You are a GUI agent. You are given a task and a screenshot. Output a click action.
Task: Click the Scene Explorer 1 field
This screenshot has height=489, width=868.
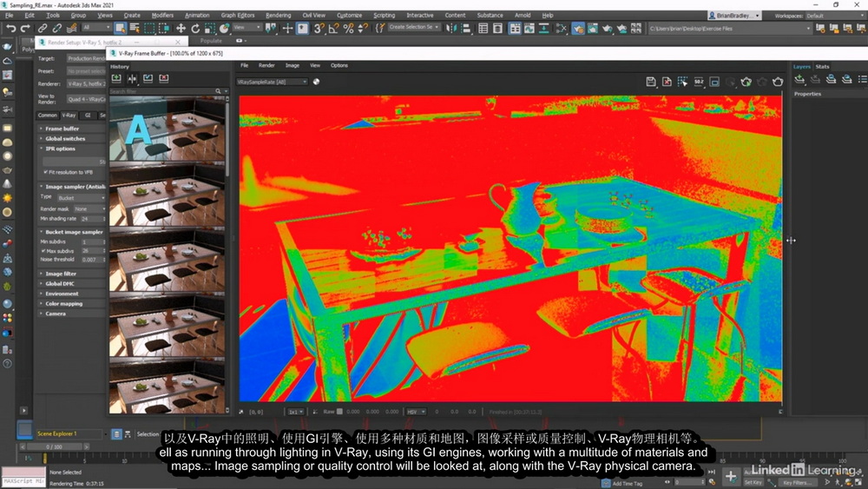click(69, 433)
